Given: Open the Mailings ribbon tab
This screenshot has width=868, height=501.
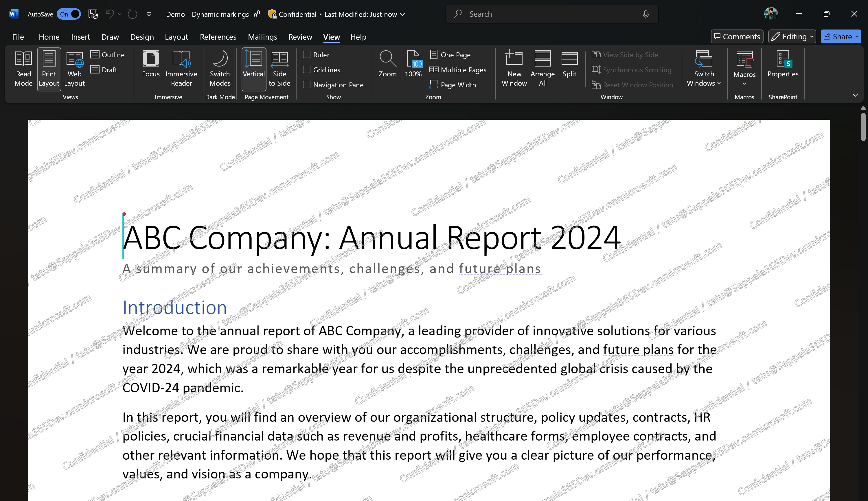Looking at the screenshot, I should [x=262, y=37].
